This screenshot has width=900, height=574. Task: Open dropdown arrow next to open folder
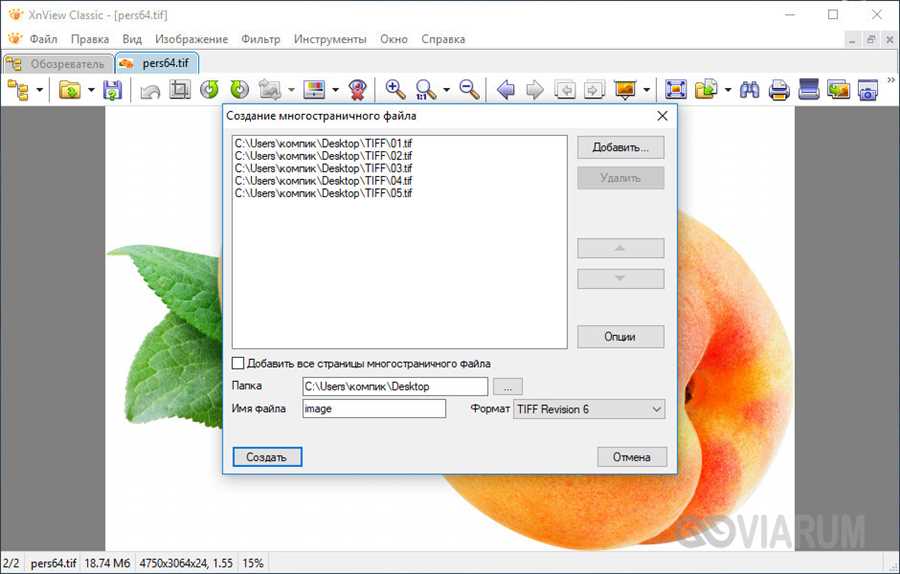point(91,90)
